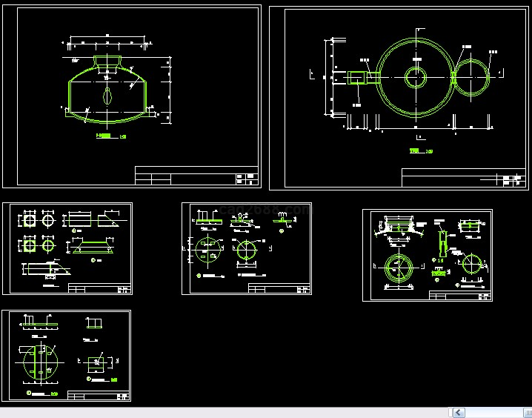Click title block of top-right drawing sheet
Viewport: 532px width, 418px height.
coord(463,178)
